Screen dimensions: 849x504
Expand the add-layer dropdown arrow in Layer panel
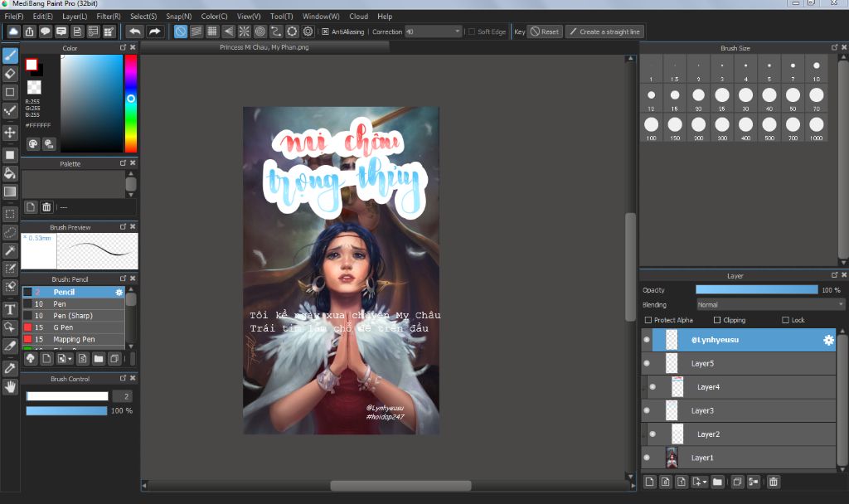tap(704, 482)
